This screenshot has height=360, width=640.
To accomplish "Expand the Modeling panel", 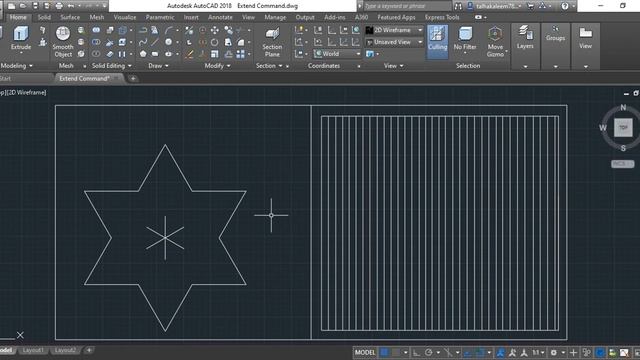I will [17, 66].
